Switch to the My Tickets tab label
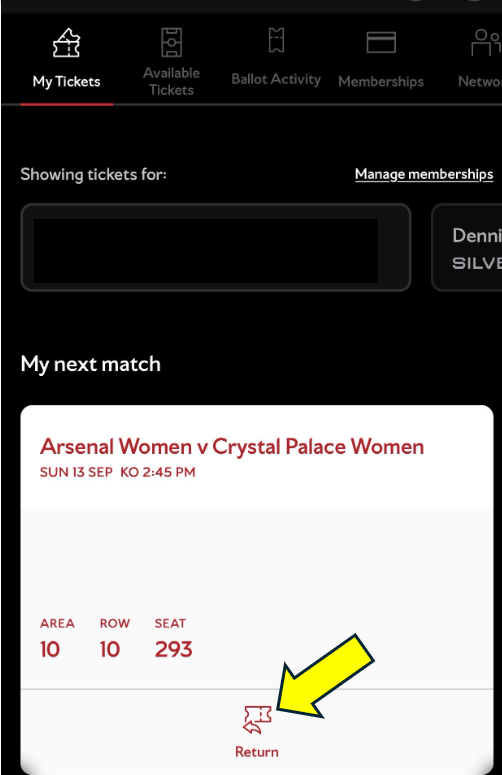 pos(66,82)
